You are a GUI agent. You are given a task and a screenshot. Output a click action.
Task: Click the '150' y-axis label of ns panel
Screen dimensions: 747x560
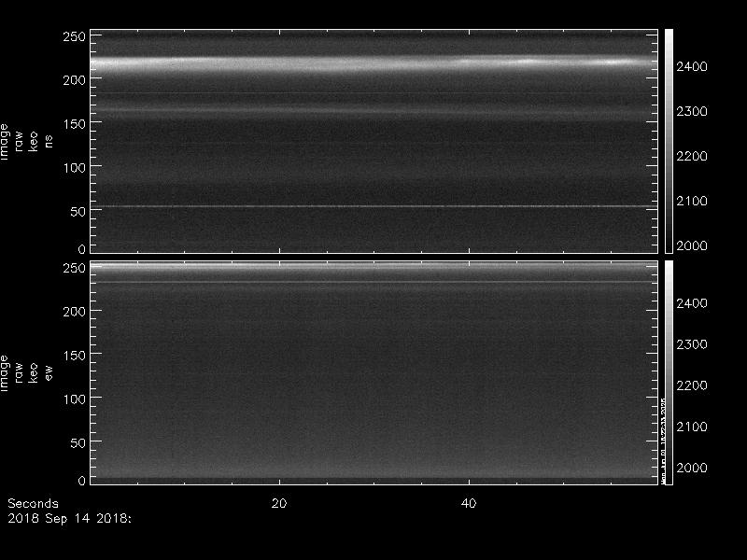pos(75,124)
